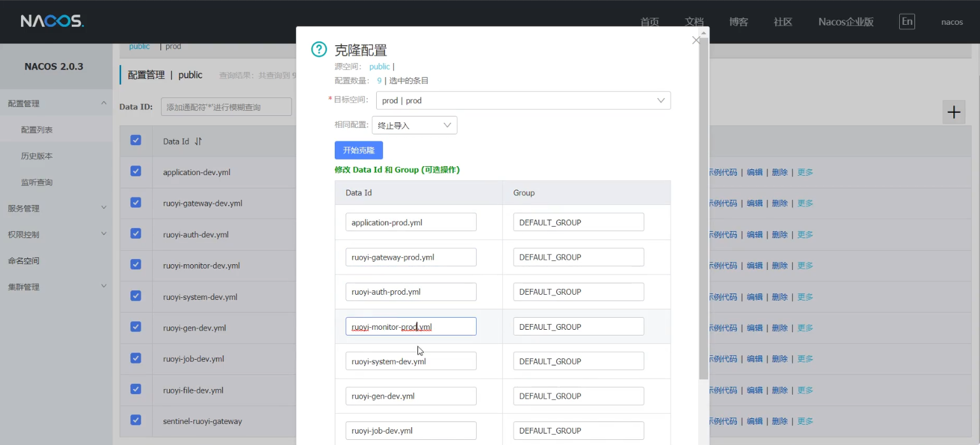Go to 首页 in the top navigation

[x=650, y=22]
